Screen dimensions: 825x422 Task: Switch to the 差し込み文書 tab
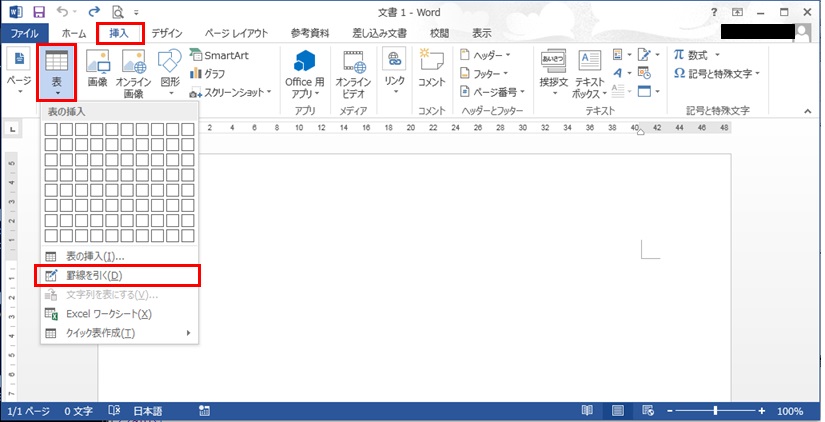pos(379,33)
